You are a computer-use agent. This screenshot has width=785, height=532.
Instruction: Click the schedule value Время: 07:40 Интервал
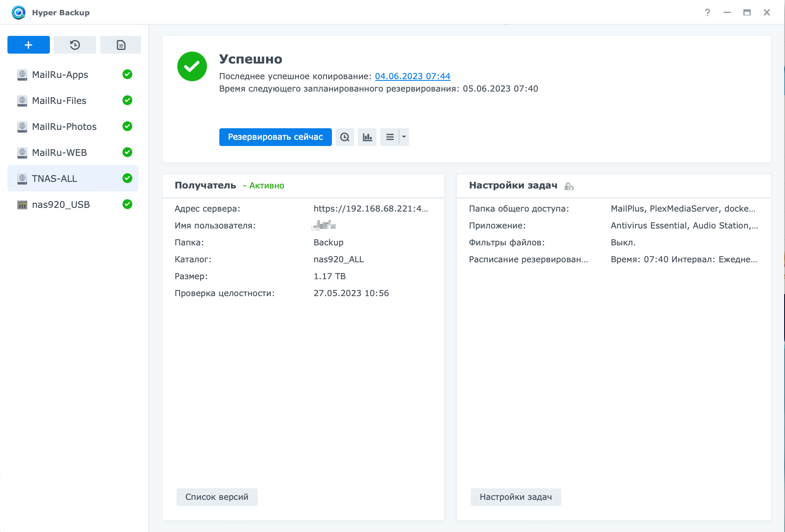click(x=684, y=259)
